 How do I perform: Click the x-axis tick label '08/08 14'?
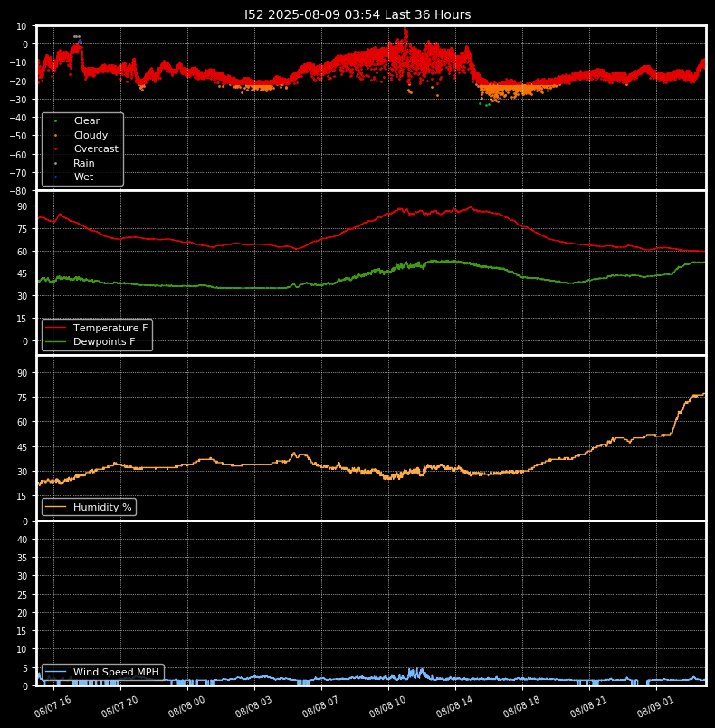click(454, 706)
